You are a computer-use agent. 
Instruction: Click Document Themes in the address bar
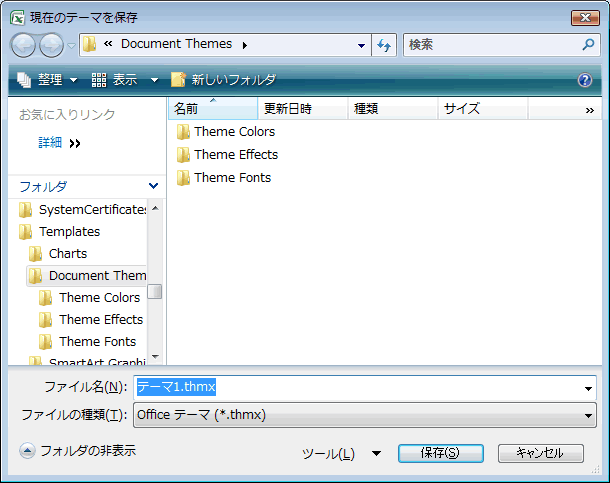click(x=176, y=44)
